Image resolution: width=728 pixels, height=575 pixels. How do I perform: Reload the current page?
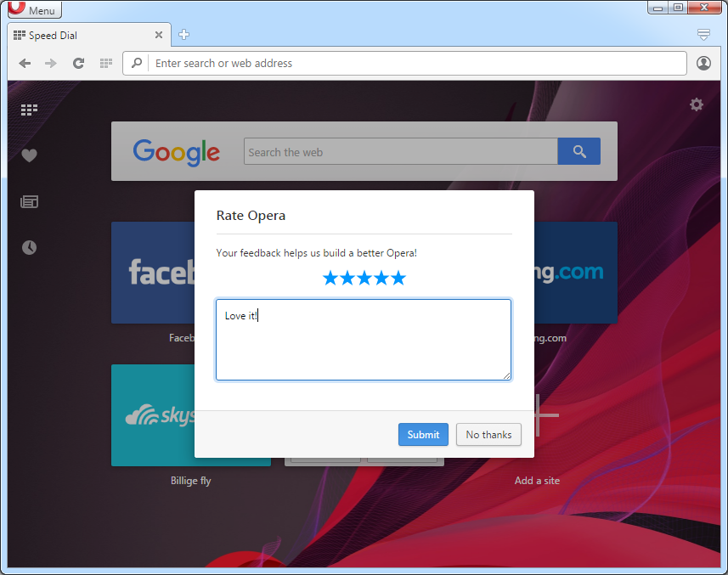click(x=78, y=64)
